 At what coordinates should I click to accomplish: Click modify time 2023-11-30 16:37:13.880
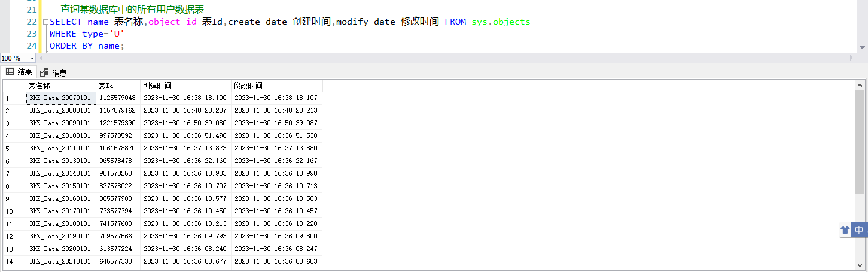[277, 148]
